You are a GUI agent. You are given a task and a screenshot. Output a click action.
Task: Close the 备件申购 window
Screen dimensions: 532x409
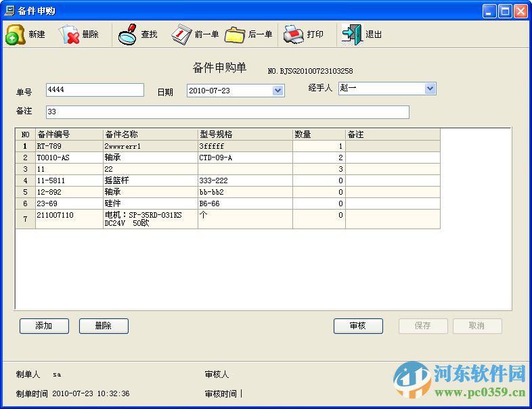(520, 11)
